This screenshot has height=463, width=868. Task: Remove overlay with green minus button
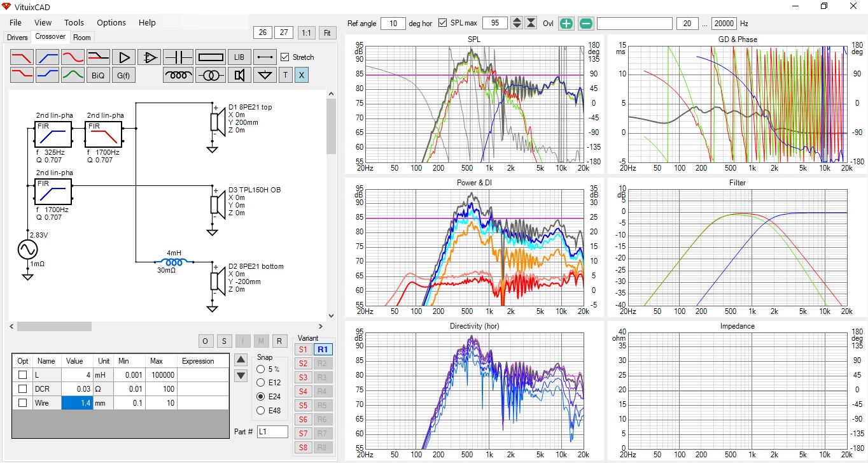586,24
